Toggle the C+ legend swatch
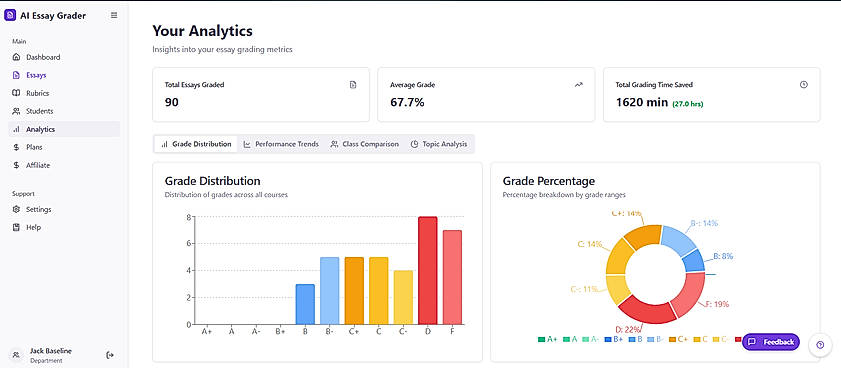This screenshot has width=841, height=368. point(673,340)
